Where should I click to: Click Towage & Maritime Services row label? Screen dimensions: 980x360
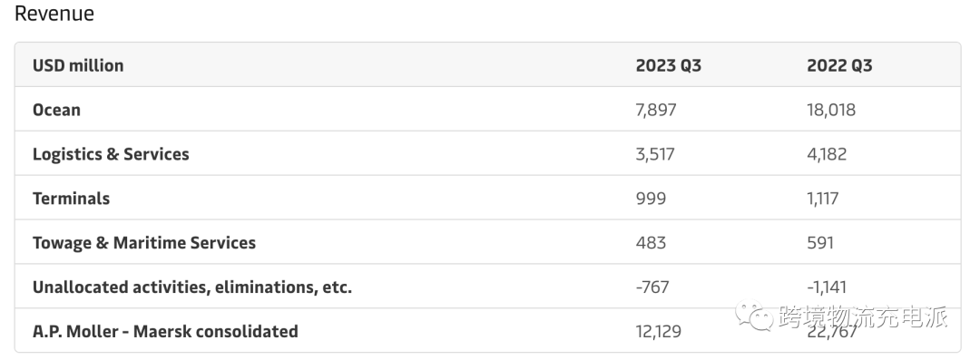tap(143, 243)
